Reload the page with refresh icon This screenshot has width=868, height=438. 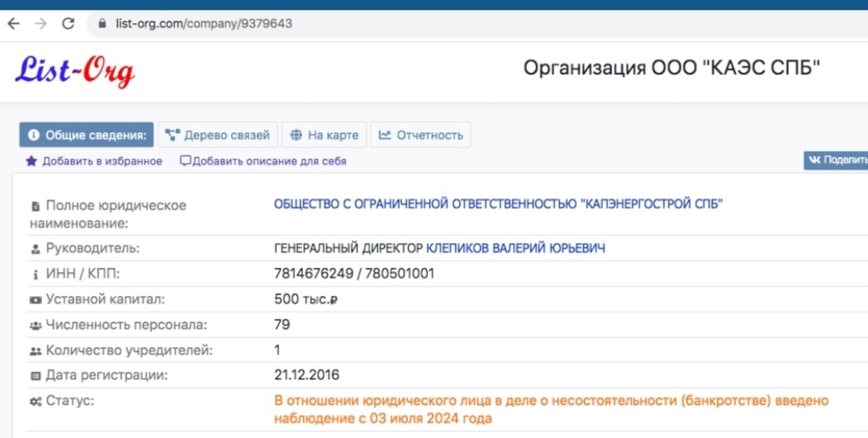click(x=69, y=23)
